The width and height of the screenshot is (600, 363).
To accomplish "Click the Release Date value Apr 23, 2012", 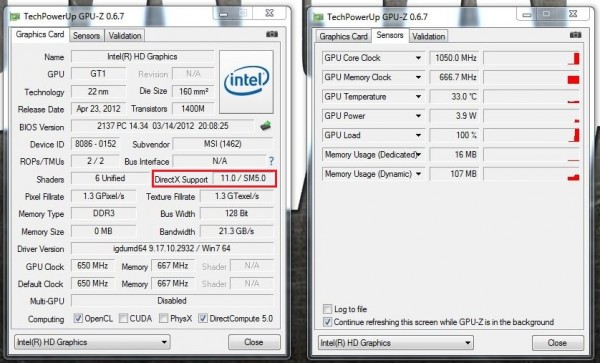I will pyautogui.click(x=98, y=109).
